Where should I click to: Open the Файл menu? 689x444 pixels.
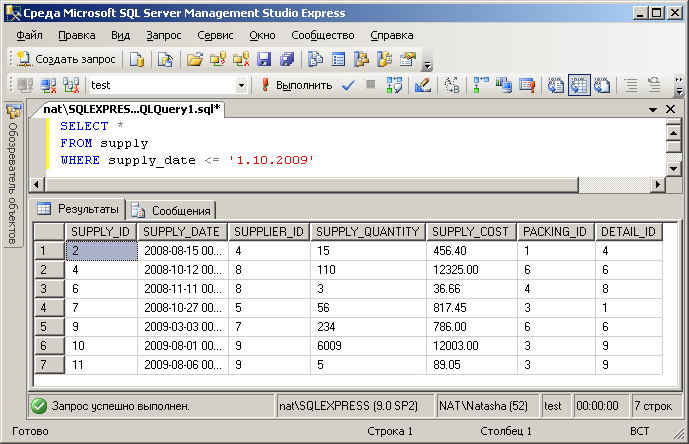[x=29, y=35]
